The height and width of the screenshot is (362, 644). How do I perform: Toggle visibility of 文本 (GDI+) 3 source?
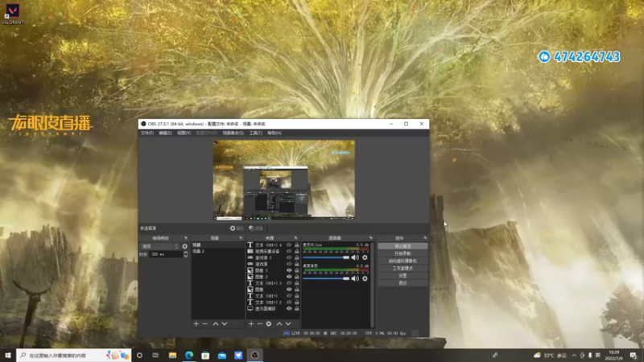289,283
